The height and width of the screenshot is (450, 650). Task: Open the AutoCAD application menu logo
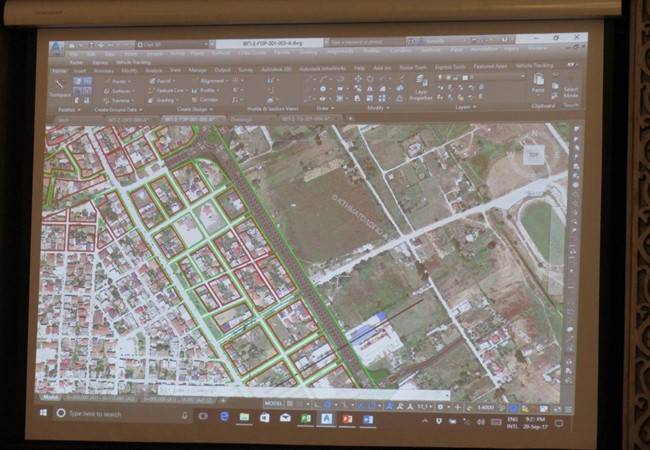click(x=55, y=48)
